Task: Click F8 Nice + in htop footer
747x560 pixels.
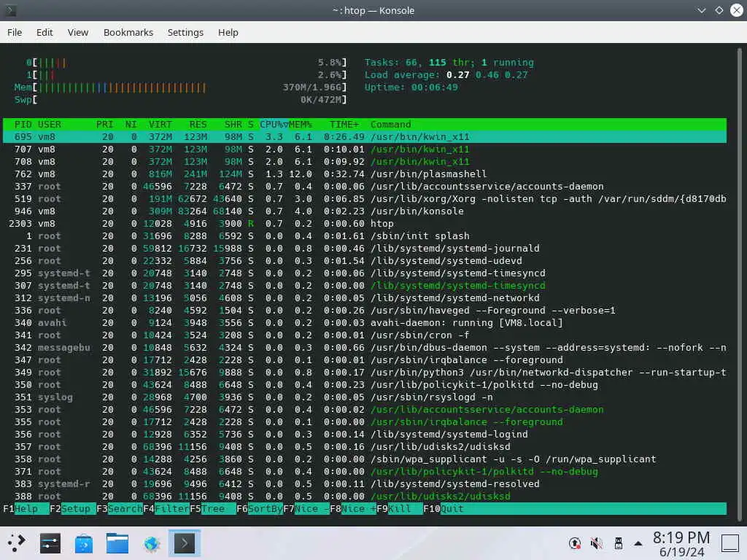Action: [x=352, y=508]
